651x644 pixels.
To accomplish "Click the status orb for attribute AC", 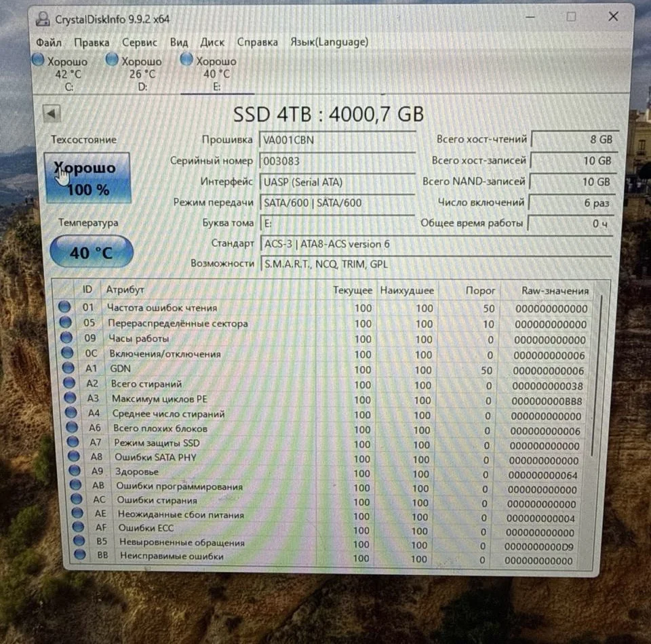I will click(77, 499).
